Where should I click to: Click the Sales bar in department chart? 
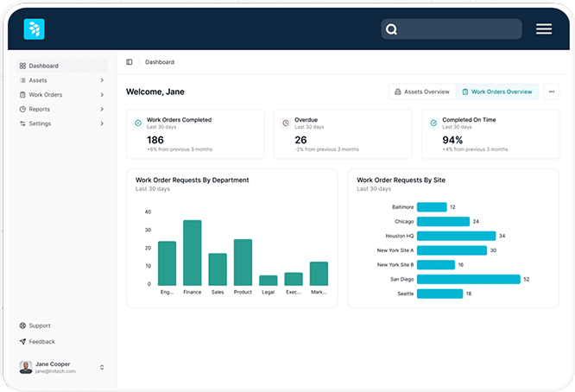pyautogui.click(x=218, y=269)
